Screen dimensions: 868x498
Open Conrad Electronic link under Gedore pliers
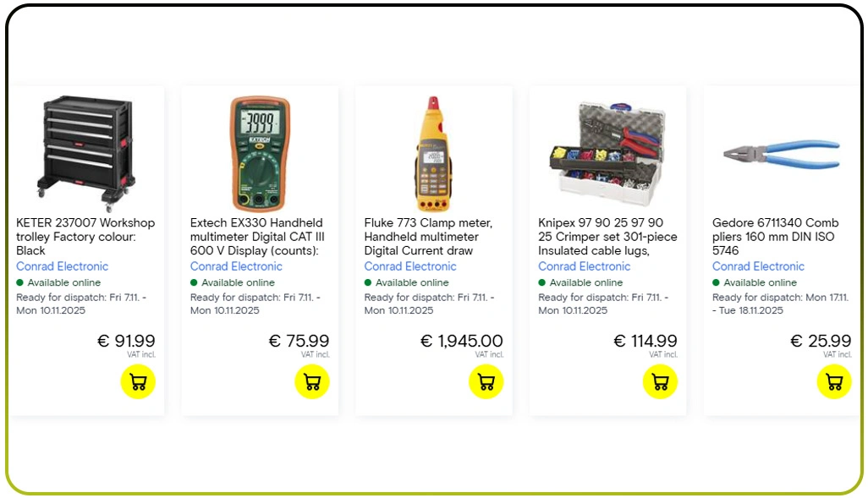(x=758, y=265)
